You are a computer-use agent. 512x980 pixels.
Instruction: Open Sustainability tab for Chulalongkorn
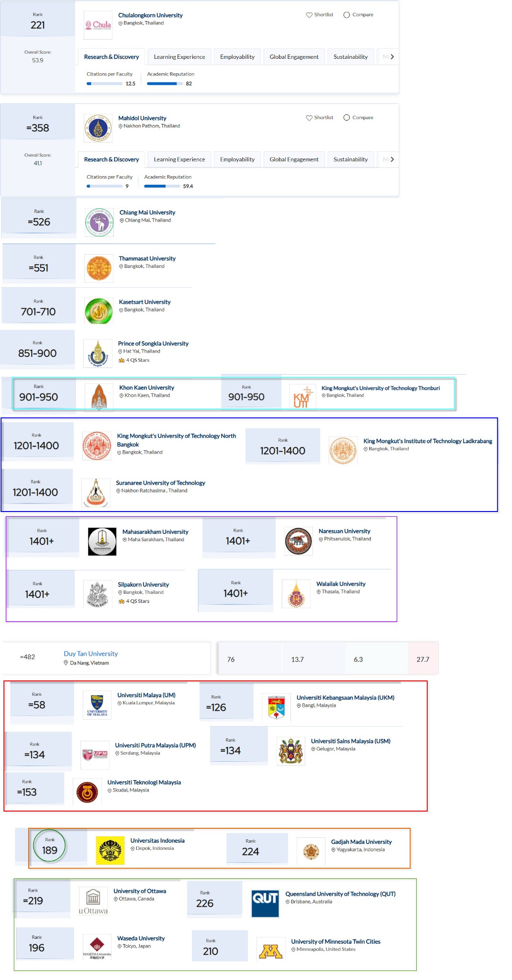351,56
